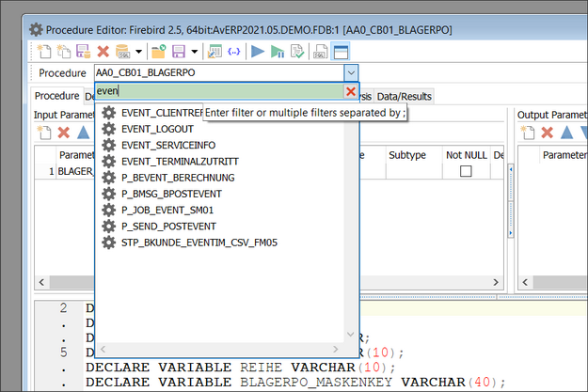588x392 pixels.
Task: Switch to the Data/Results tab
Action: tap(404, 96)
